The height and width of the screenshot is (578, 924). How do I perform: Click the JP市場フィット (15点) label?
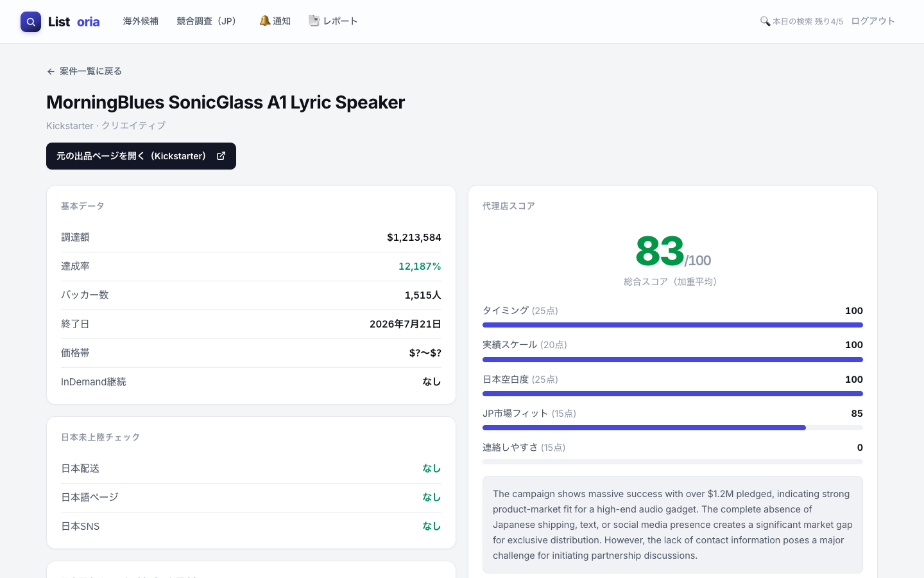point(529,414)
